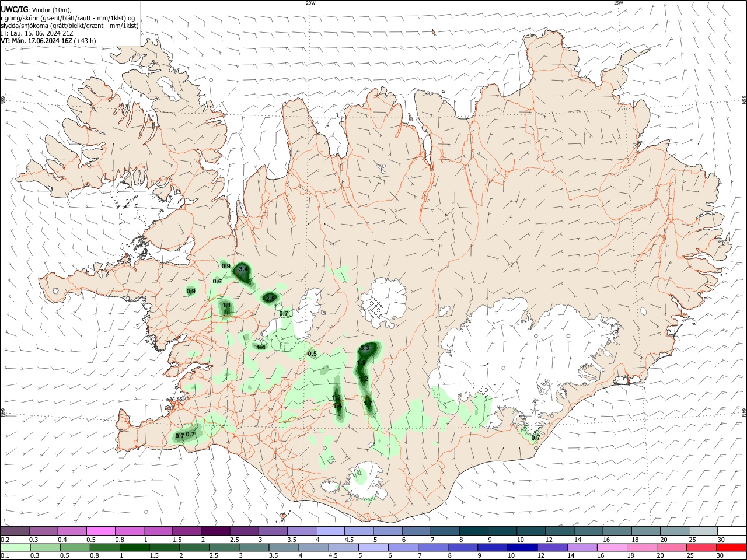The width and height of the screenshot is (747, 560).
Task: Click the darkest purple 2 swatch in the upper scale
Action: point(215,531)
